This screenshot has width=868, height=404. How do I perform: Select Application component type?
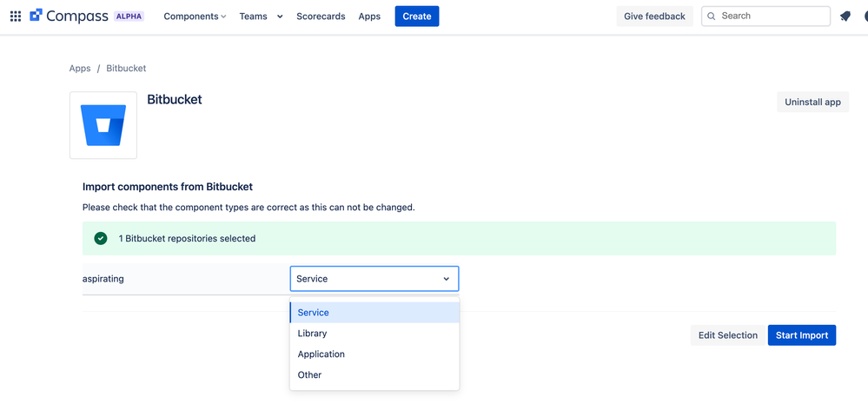[374, 354]
